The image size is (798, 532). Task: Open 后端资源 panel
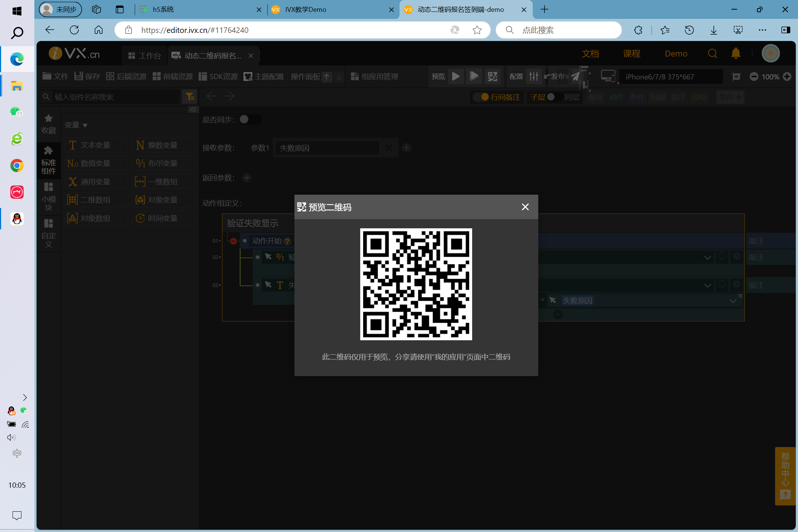point(126,76)
